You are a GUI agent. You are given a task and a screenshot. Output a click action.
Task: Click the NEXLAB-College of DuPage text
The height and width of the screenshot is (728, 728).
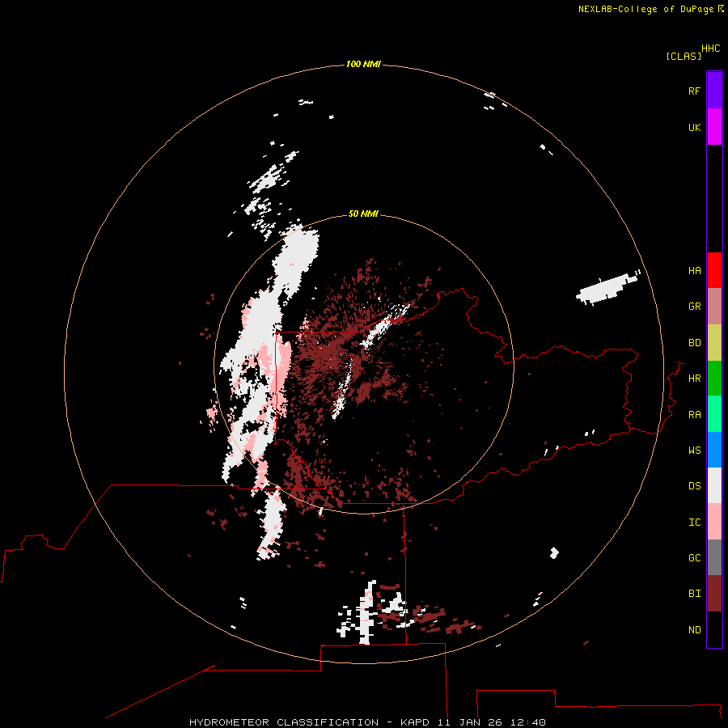(x=645, y=9)
